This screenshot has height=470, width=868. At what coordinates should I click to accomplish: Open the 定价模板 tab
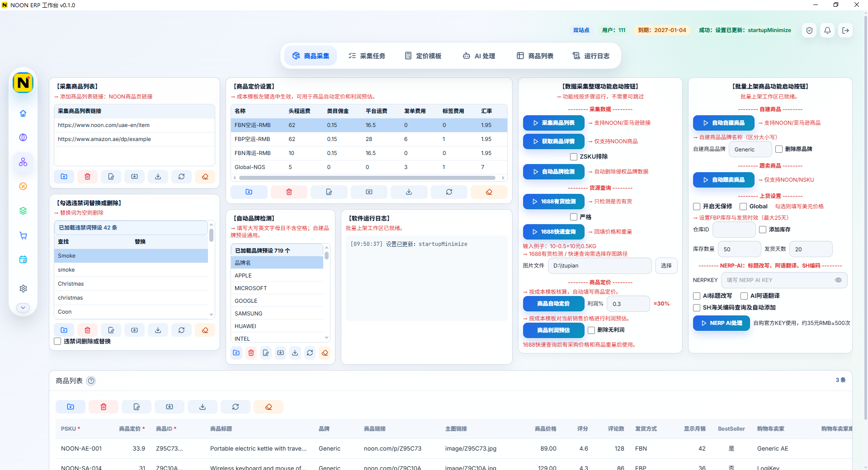pos(423,56)
